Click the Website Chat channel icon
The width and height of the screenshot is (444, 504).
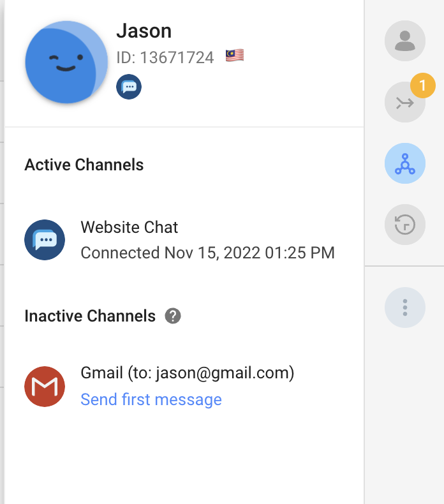coord(45,240)
